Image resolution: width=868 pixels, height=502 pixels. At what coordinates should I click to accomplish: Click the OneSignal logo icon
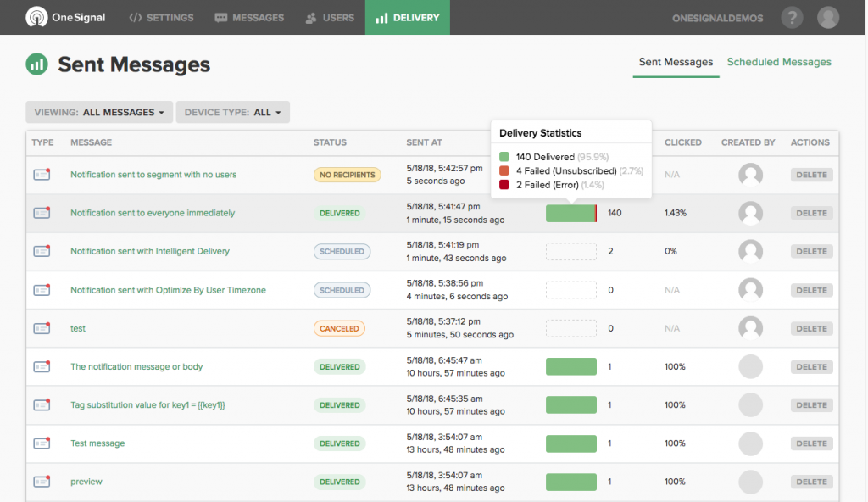tap(36, 17)
